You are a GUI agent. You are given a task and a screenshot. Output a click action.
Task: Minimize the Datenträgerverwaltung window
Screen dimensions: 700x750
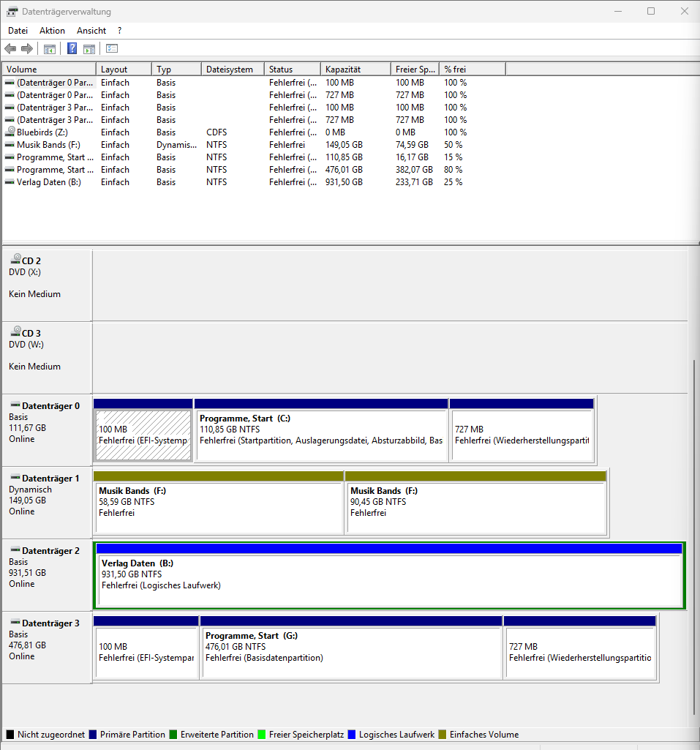tap(618, 11)
